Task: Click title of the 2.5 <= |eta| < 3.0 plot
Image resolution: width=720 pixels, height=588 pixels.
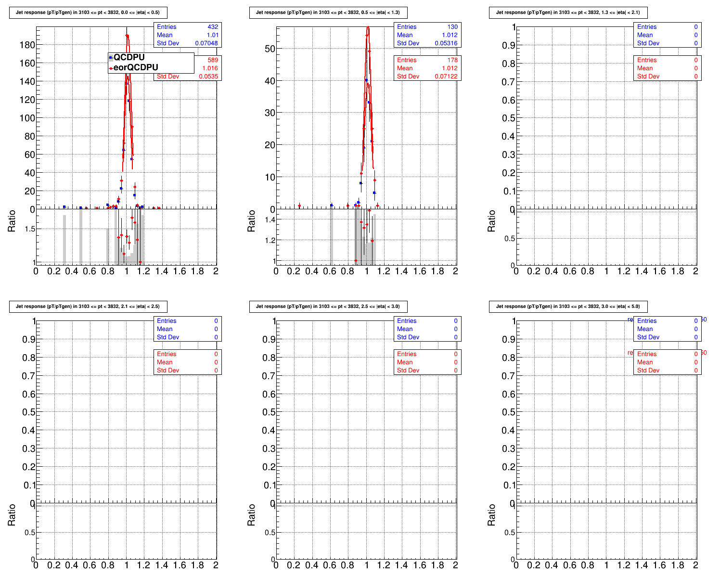Action: point(328,307)
